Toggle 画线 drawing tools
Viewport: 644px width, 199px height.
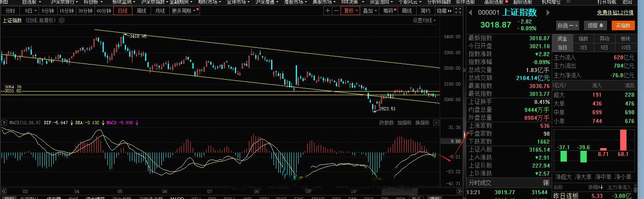click(x=407, y=11)
